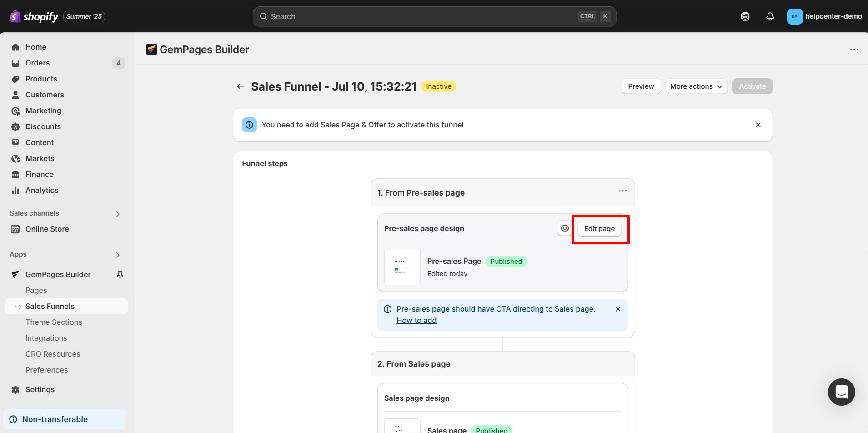
Task: Open the chat support bubble
Action: (x=841, y=392)
